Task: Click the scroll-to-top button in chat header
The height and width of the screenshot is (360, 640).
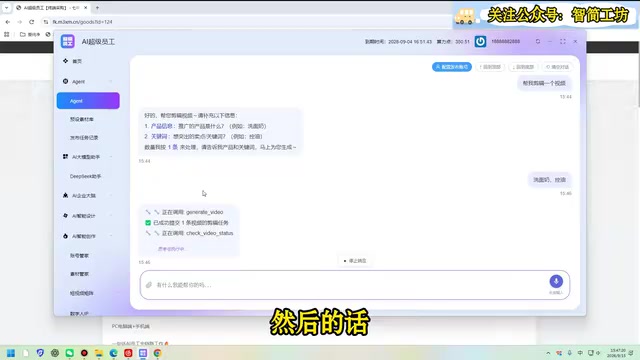Action: coord(490,67)
